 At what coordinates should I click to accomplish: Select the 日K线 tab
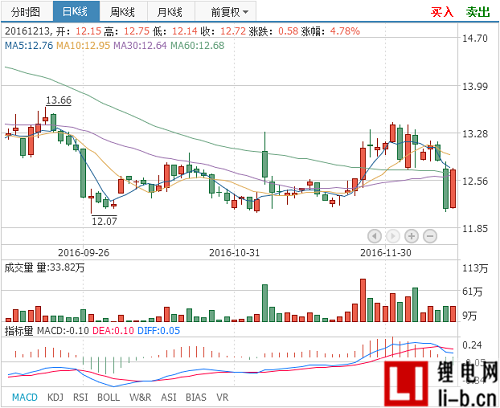point(76,12)
